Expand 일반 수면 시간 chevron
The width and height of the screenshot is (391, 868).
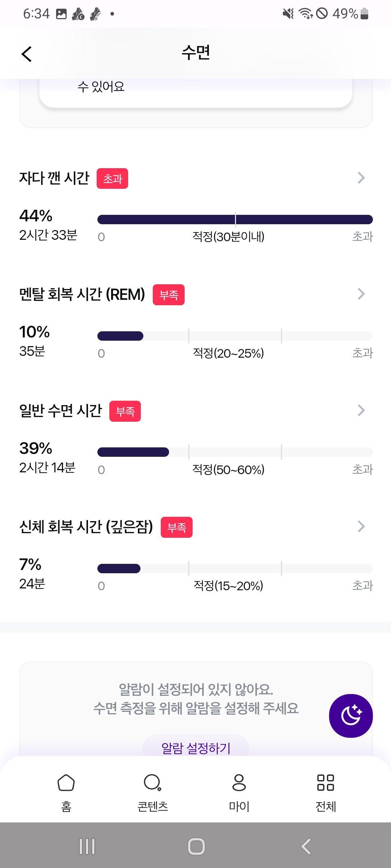coord(361,410)
